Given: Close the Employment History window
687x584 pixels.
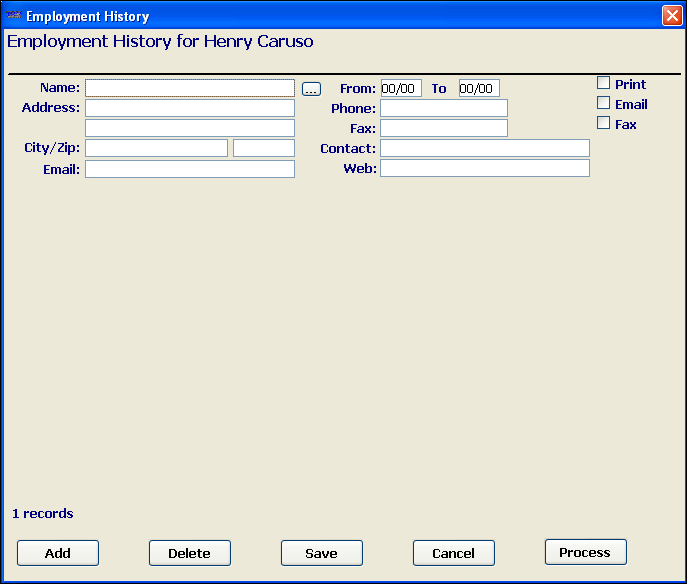Looking at the screenshot, I should [671, 16].
